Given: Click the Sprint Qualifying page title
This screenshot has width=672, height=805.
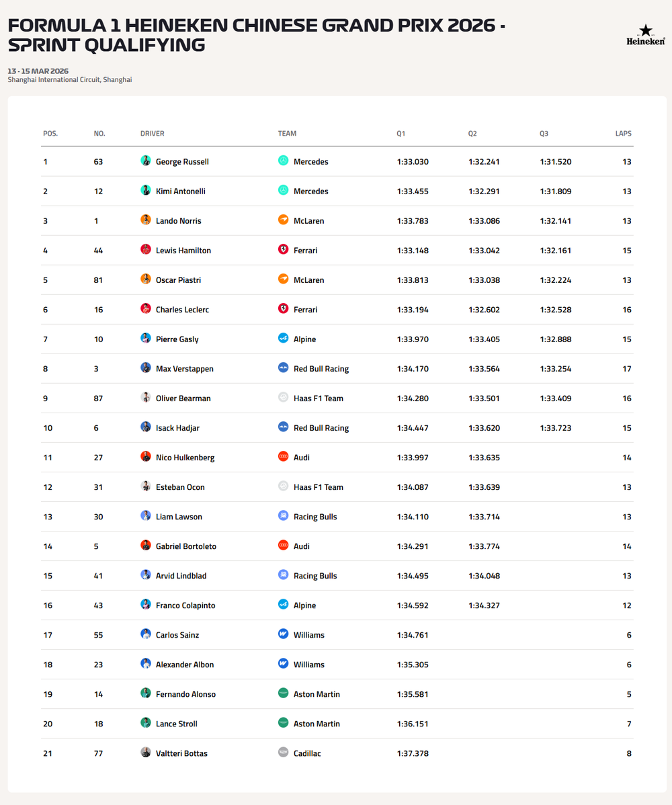Looking at the screenshot, I should pos(256,35).
